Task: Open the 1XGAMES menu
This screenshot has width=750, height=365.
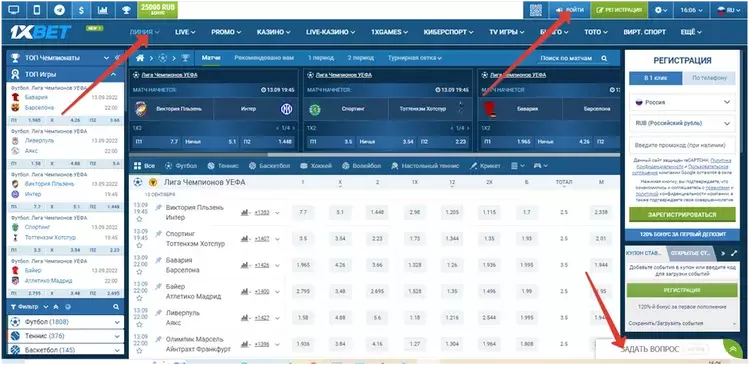Action: 389,32
